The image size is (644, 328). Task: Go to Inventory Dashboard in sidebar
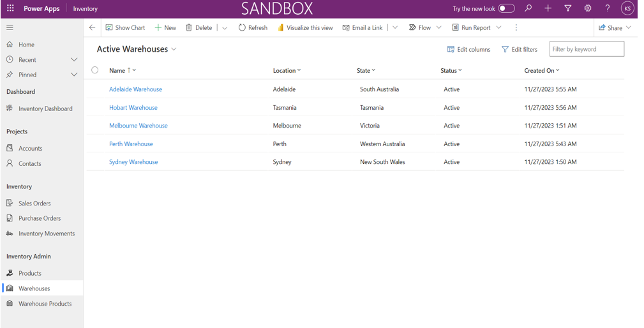[45, 108]
